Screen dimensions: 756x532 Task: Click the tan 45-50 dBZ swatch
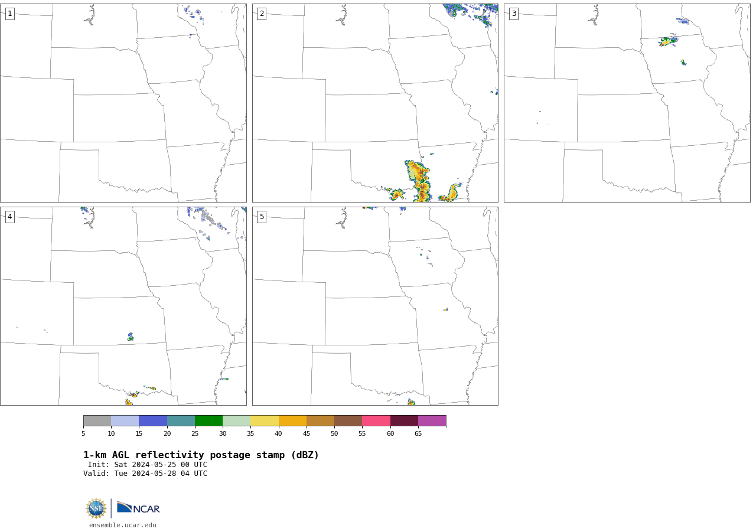[320, 421]
